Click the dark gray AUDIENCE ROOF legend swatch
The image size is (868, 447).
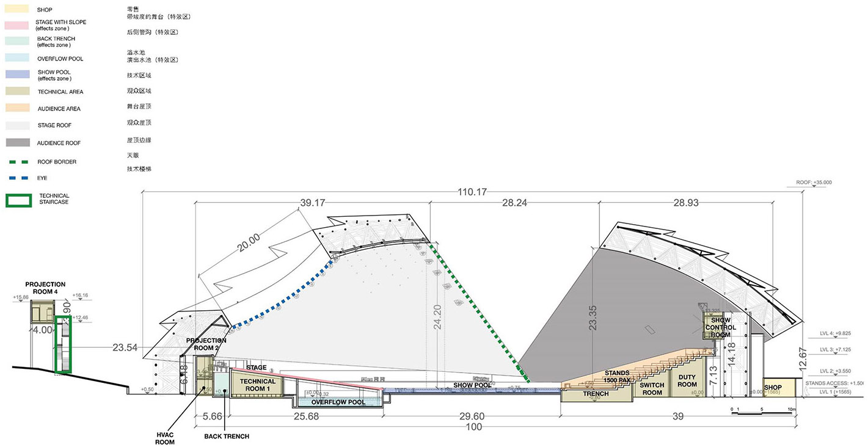[x=18, y=142]
